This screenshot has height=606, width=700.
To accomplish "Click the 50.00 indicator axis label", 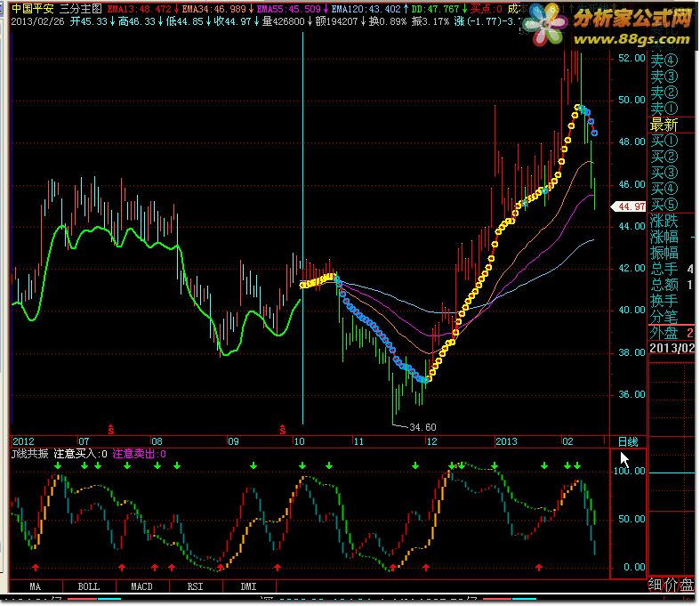I will 632,519.
